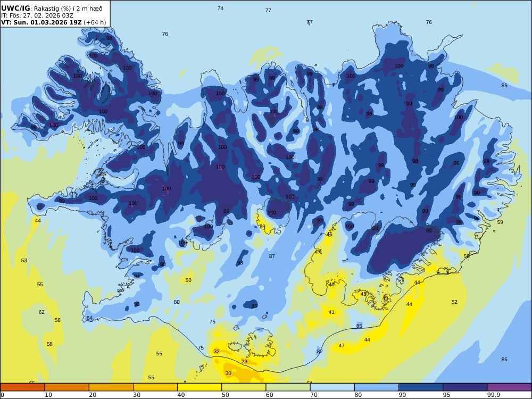Choose the 50–60 pale yellow legend swatch
Viewport: 532px width, 399px height.
point(244,387)
